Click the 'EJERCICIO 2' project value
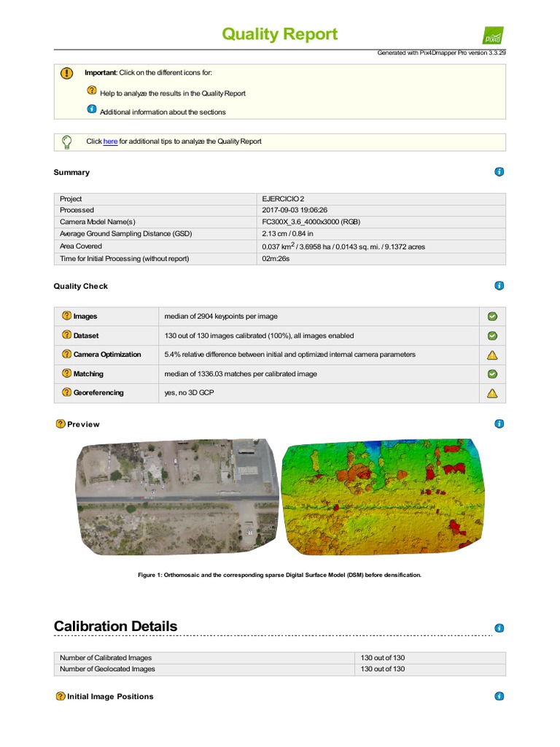 coord(283,199)
